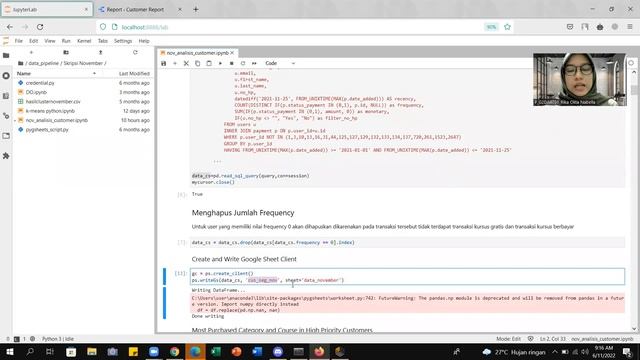Open the View menu
Image resolution: width=640 pixels, height=360 pixels.
click(x=50, y=41)
